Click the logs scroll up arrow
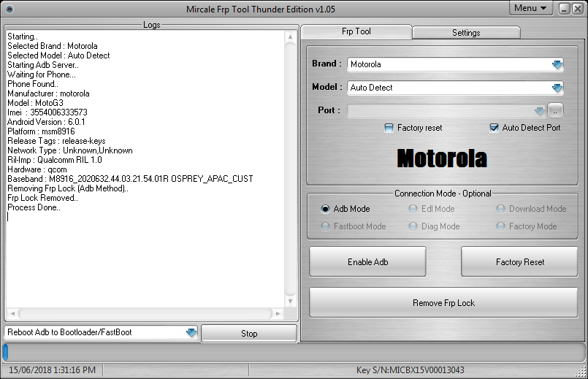The width and height of the screenshot is (588, 379). coord(290,37)
